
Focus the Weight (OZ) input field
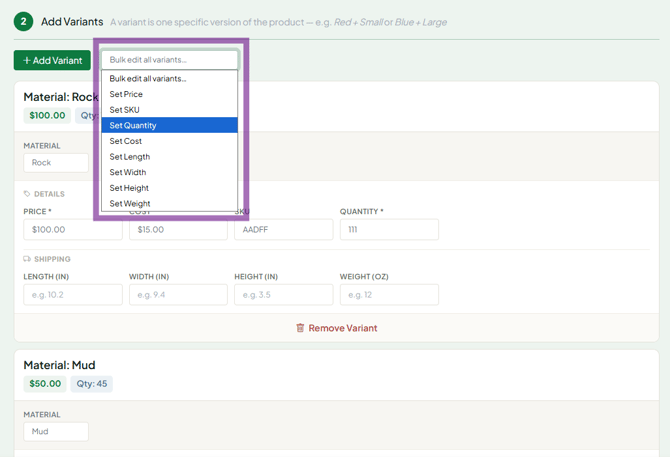389,295
